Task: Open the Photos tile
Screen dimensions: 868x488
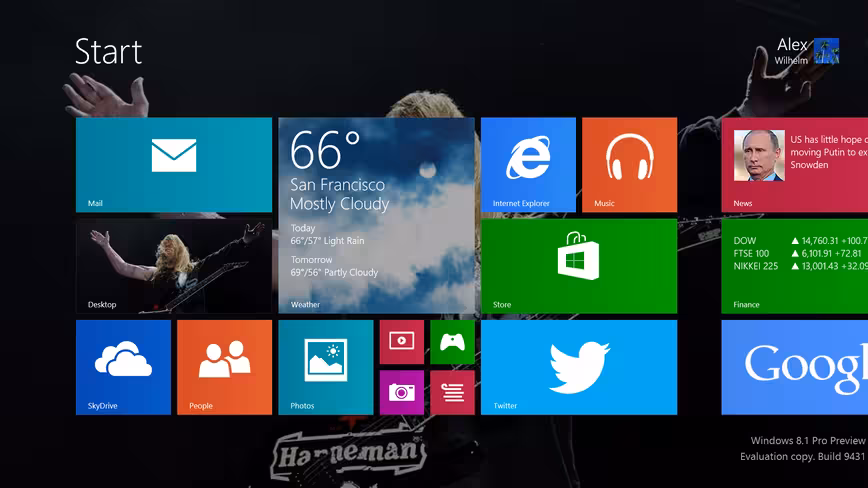Action: click(x=326, y=367)
